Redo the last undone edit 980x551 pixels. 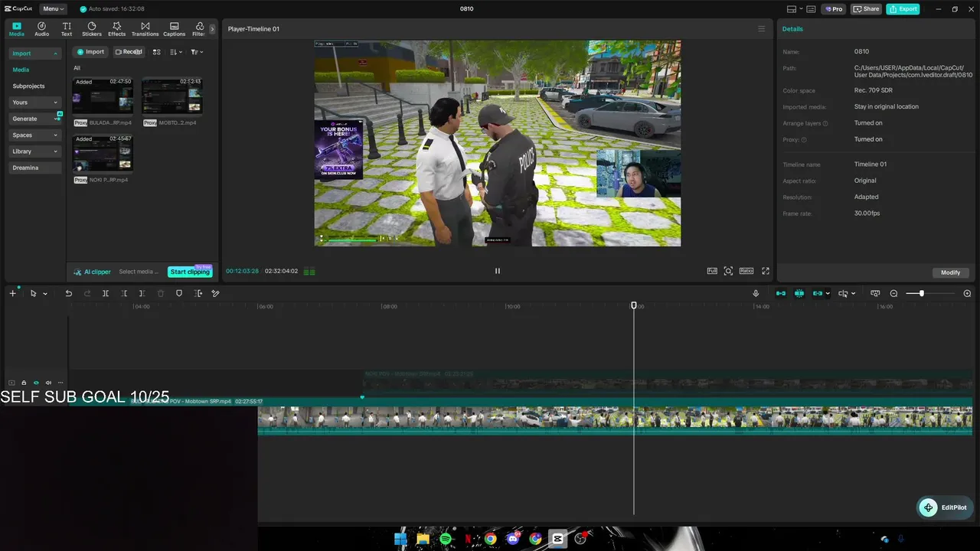point(87,293)
